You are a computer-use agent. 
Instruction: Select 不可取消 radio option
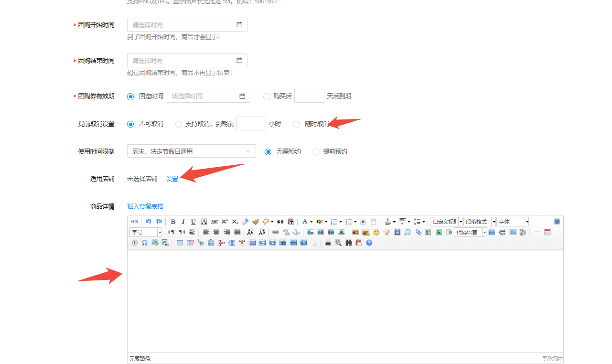(x=130, y=124)
